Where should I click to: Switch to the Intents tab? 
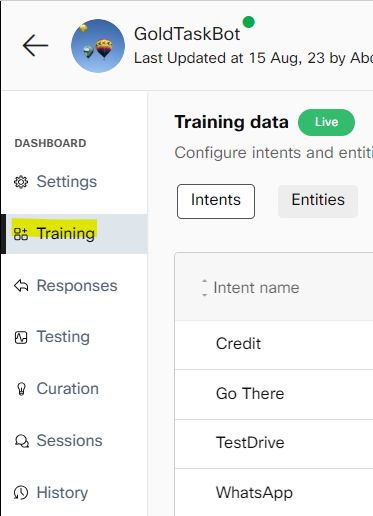[216, 201]
